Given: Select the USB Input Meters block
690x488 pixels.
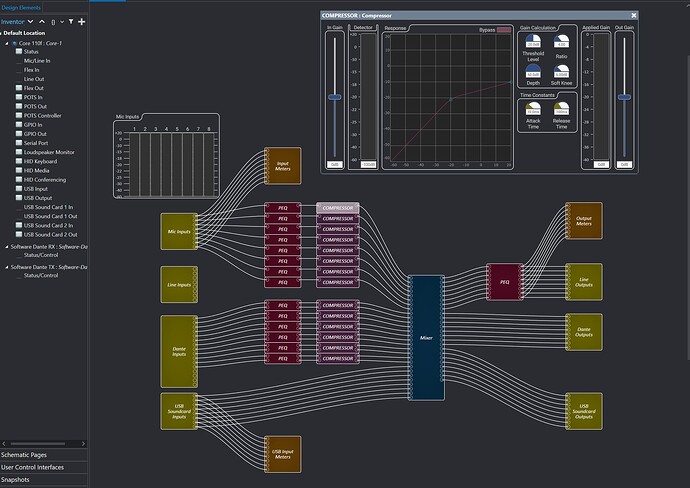Looking at the screenshot, I should (283, 455).
